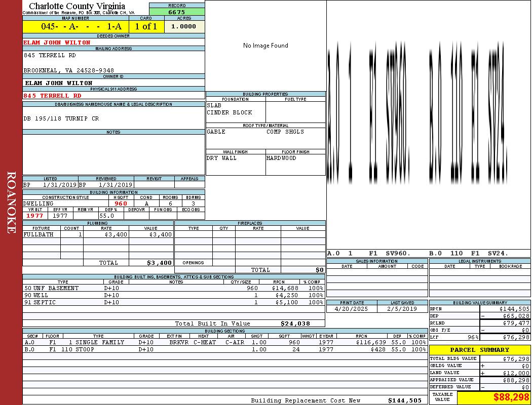This screenshot has height=405, width=532.
Task: Click Total Built In Value $24,038
Action: (x=295, y=323)
